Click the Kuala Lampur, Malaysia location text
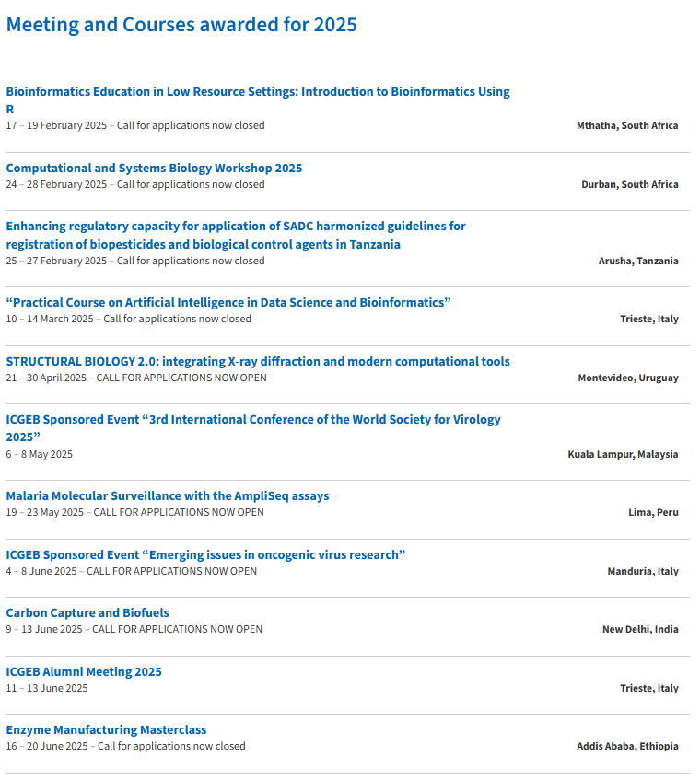700x780 pixels. pos(623,455)
